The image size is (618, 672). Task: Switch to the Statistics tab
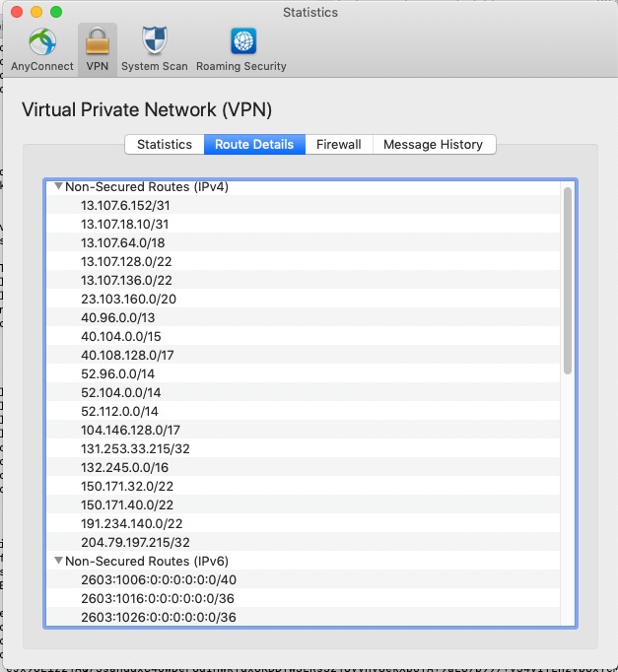(x=165, y=145)
